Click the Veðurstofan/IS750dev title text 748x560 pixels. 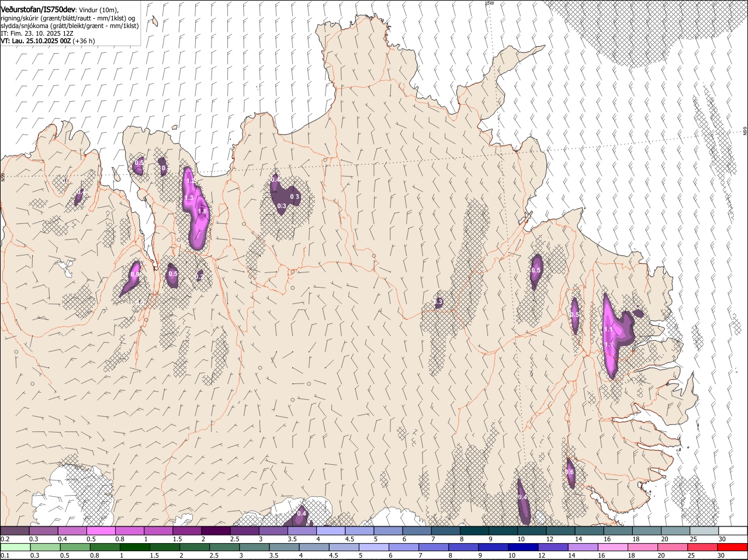(x=38, y=9)
